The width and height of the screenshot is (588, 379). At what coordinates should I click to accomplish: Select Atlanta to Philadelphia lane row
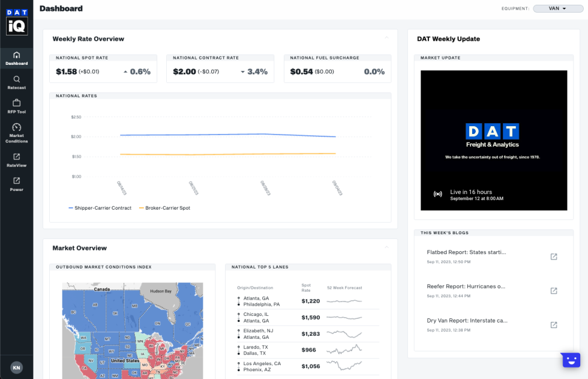(300, 301)
